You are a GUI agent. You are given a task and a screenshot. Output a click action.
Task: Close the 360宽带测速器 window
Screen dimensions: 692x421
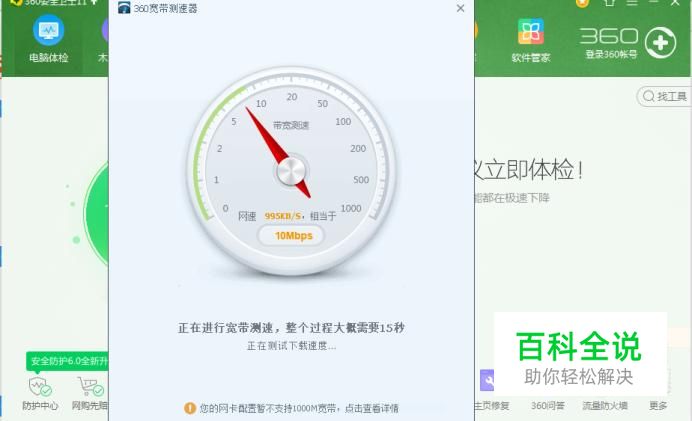[x=460, y=8]
